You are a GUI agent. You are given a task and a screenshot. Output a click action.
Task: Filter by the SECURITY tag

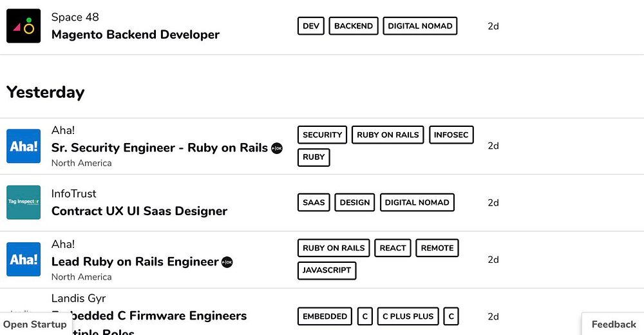point(322,135)
